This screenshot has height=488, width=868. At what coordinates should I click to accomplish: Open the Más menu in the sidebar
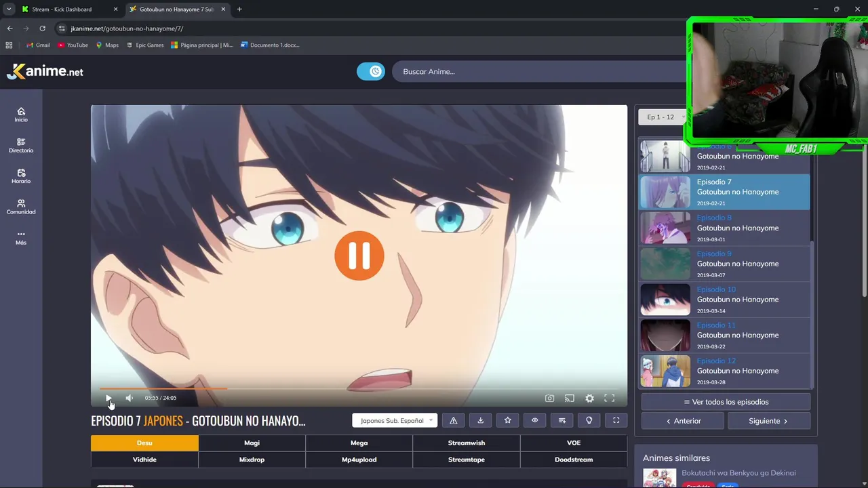(x=21, y=238)
